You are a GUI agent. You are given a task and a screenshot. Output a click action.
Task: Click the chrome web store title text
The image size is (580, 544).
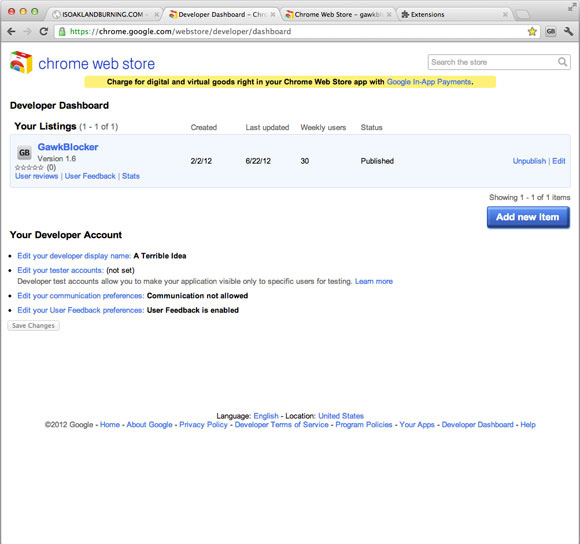[97, 64]
